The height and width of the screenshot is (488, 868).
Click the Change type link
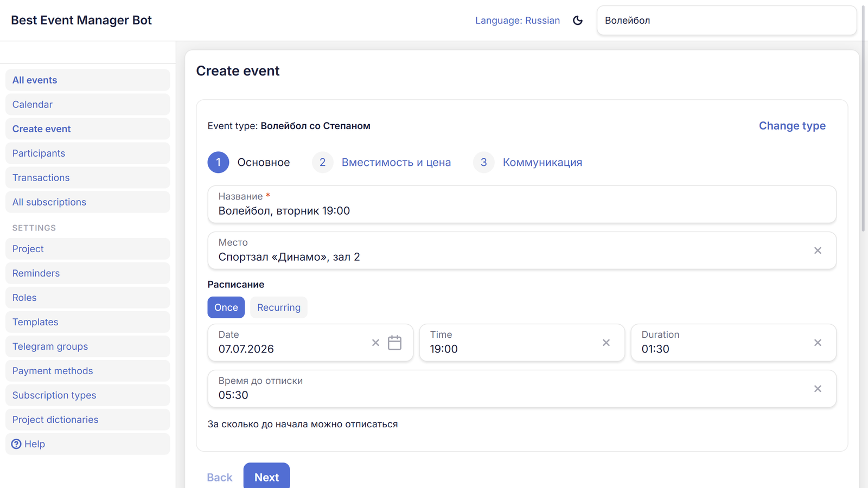(792, 126)
